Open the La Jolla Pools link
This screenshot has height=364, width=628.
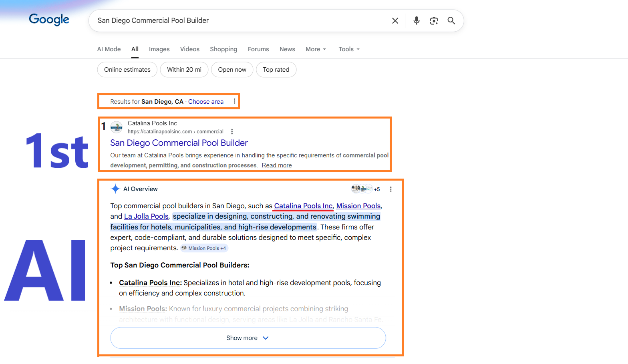pyautogui.click(x=146, y=216)
